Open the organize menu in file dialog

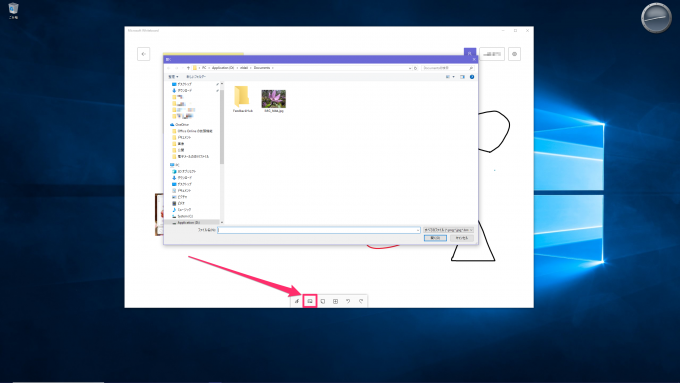(x=173, y=77)
